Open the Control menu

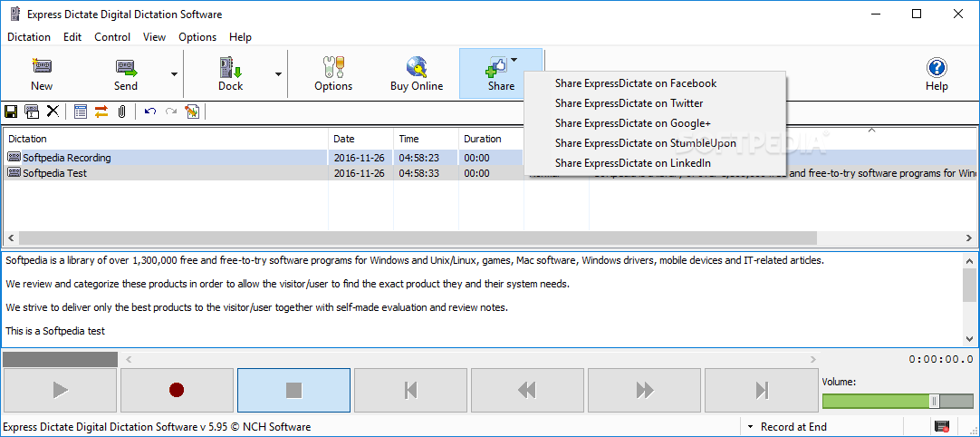112,37
